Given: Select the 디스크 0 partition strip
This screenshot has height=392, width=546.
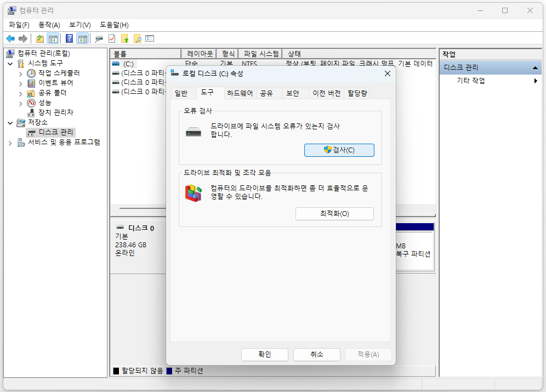Looking at the screenshot, I should 137,241.
